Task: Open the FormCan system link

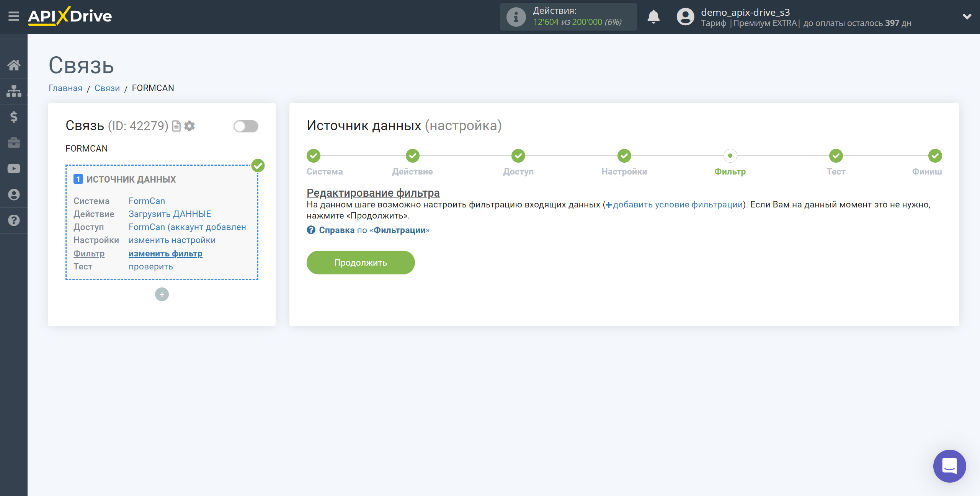Action: point(147,201)
